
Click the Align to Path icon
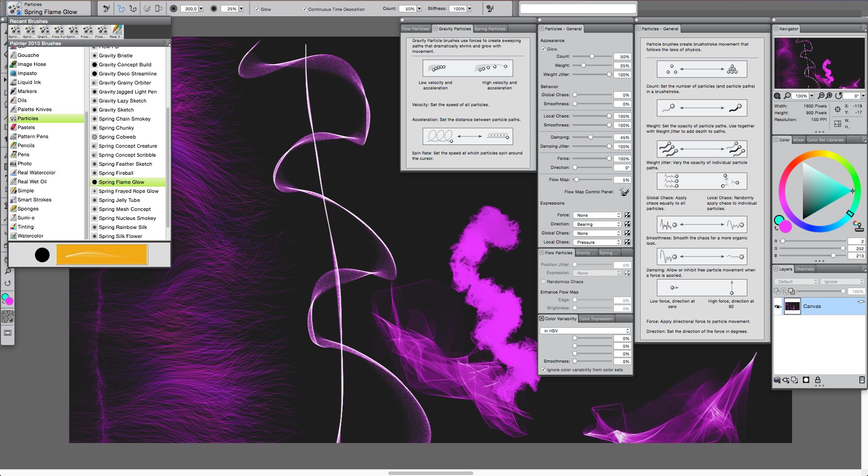click(147, 9)
